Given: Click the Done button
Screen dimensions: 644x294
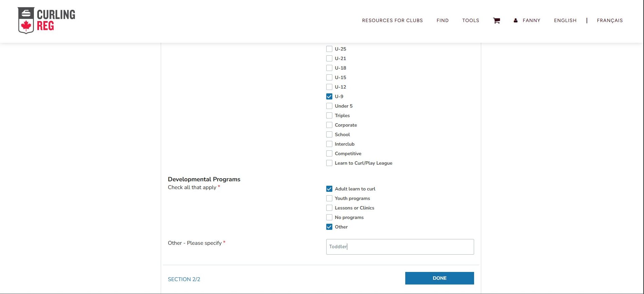Looking at the screenshot, I should [x=440, y=278].
